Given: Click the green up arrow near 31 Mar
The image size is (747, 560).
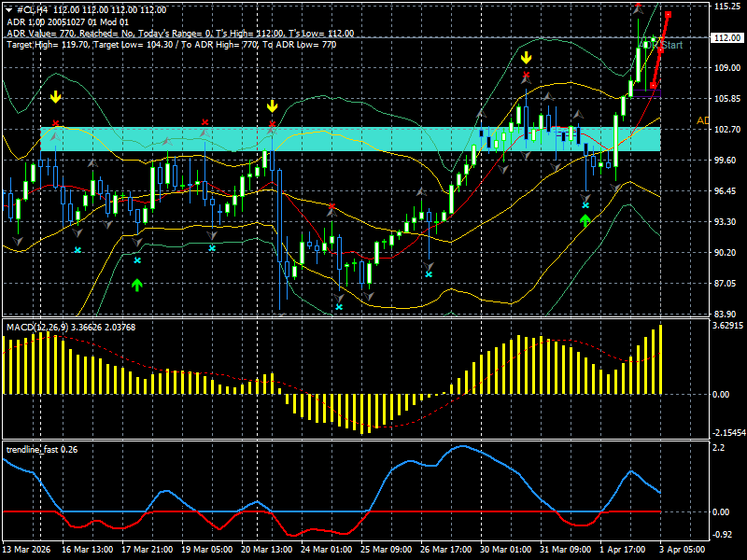Looking at the screenshot, I should pyautogui.click(x=584, y=219).
